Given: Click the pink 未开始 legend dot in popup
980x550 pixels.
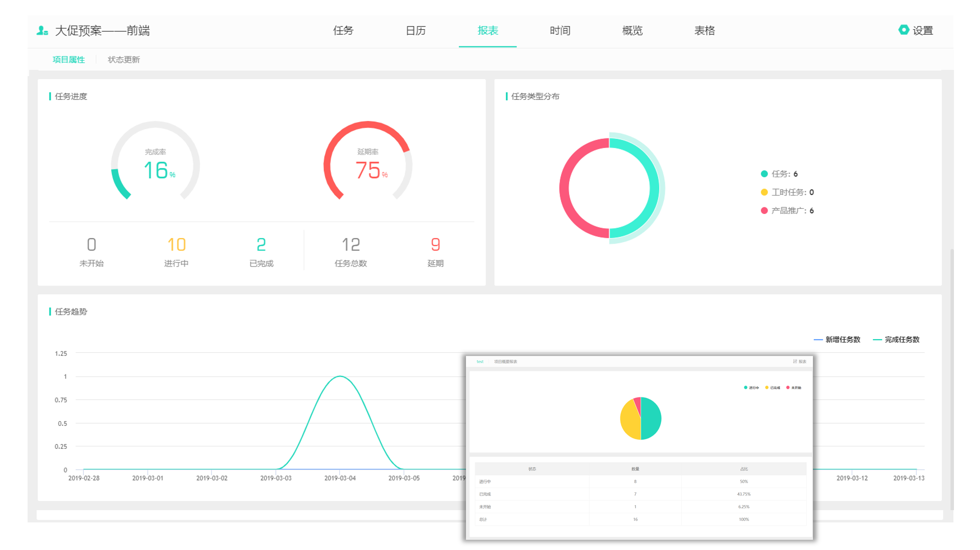Looking at the screenshot, I should (x=788, y=388).
